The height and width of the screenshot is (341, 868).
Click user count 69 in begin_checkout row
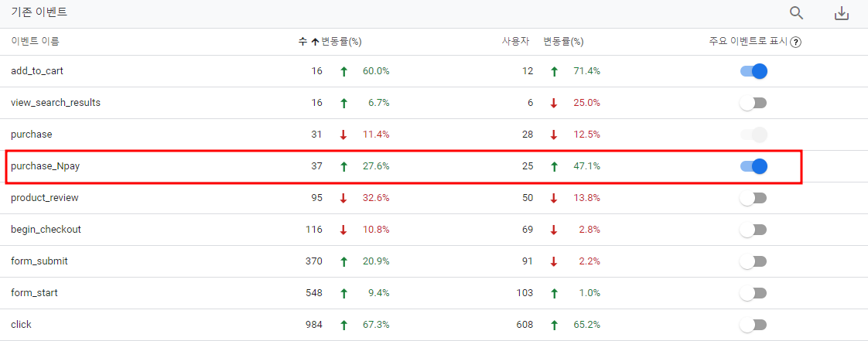tap(528, 229)
